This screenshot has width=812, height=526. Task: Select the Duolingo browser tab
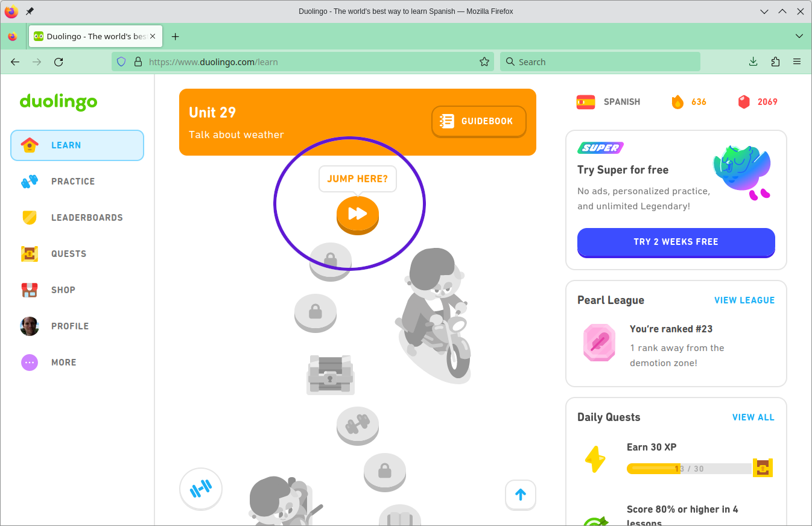click(x=95, y=36)
